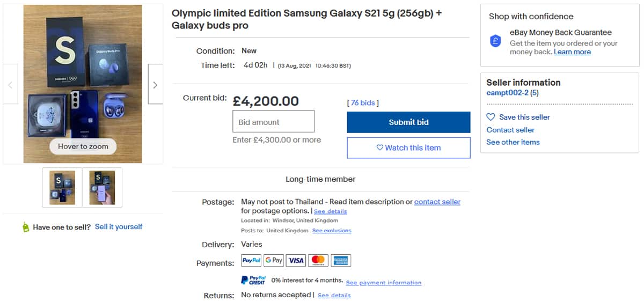Screen dimensions: 644x302
Task: Click the American Express card icon
Action: 341,261
